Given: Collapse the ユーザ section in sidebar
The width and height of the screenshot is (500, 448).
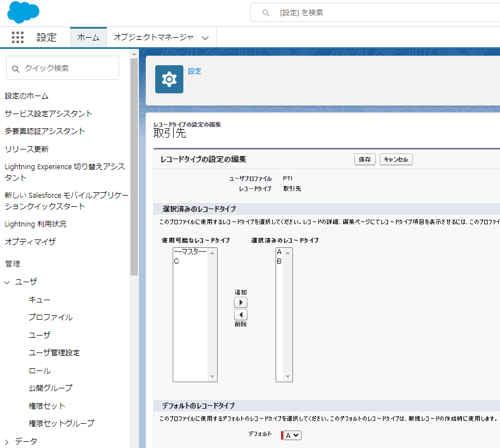Looking at the screenshot, I should (x=6, y=282).
